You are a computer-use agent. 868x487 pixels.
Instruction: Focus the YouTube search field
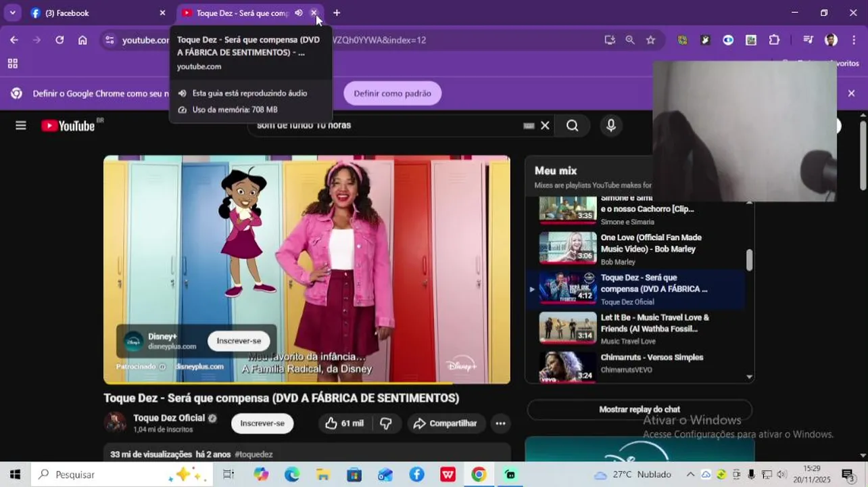click(x=385, y=125)
